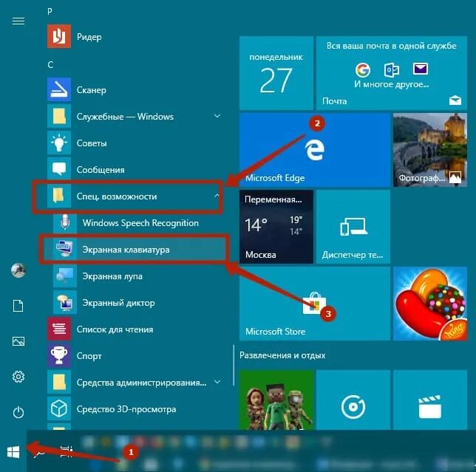The width and height of the screenshot is (476, 472).
Task: Click the Экранная клавиатура keyboard icon
Action: [64, 249]
